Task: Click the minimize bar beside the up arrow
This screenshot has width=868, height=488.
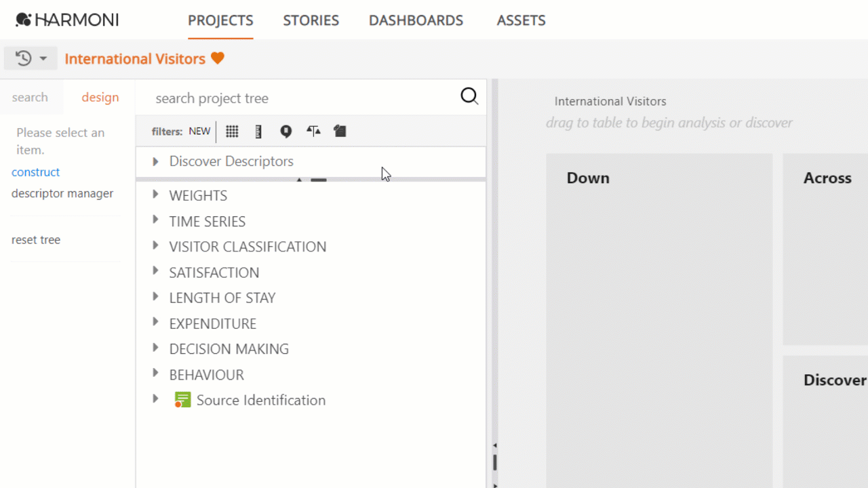Action: tap(319, 180)
